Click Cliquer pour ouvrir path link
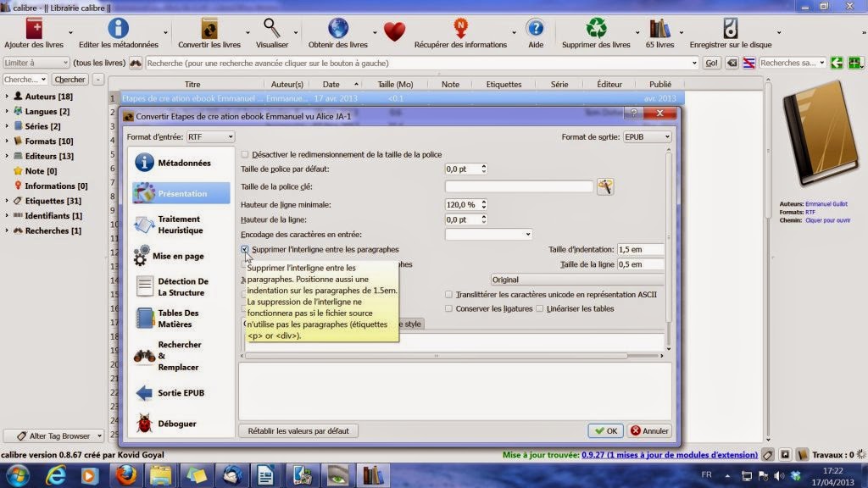This screenshot has width=868, height=488. click(827, 220)
